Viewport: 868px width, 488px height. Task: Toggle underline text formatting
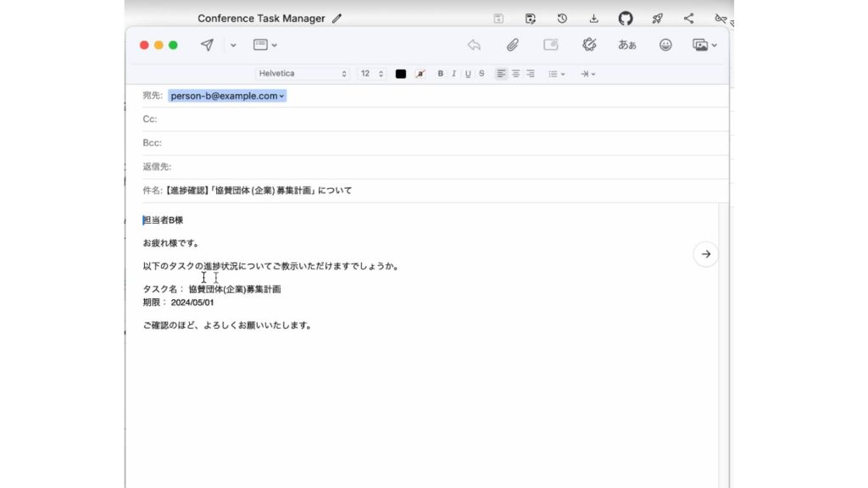point(467,74)
